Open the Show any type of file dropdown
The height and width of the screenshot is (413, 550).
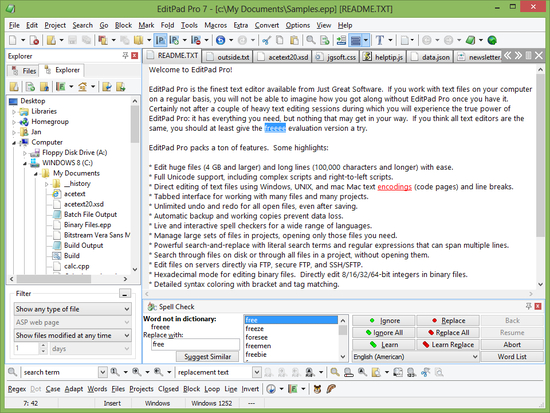(73, 309)
